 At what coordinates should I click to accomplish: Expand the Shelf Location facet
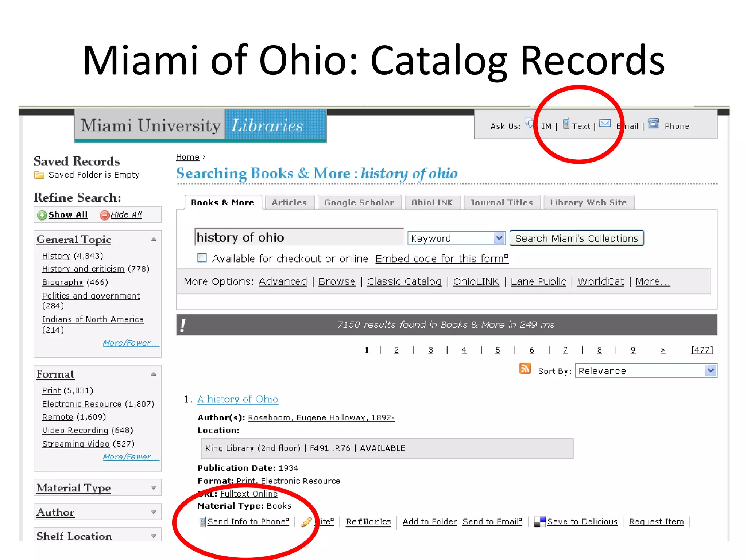click(154, 536)
